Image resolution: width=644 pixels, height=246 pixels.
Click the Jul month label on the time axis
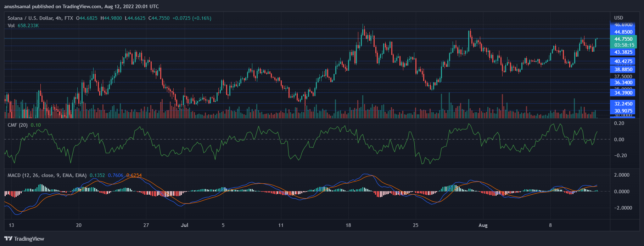point(184,225)
